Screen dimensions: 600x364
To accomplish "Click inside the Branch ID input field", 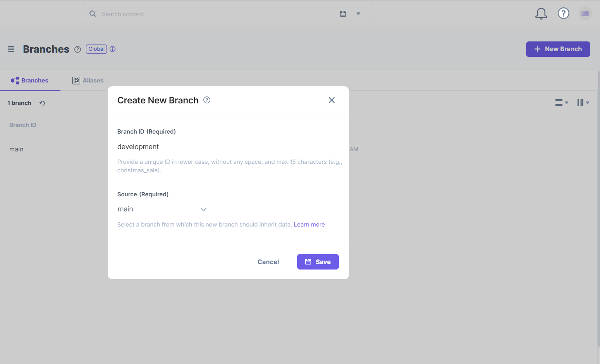I will point(194,147).
